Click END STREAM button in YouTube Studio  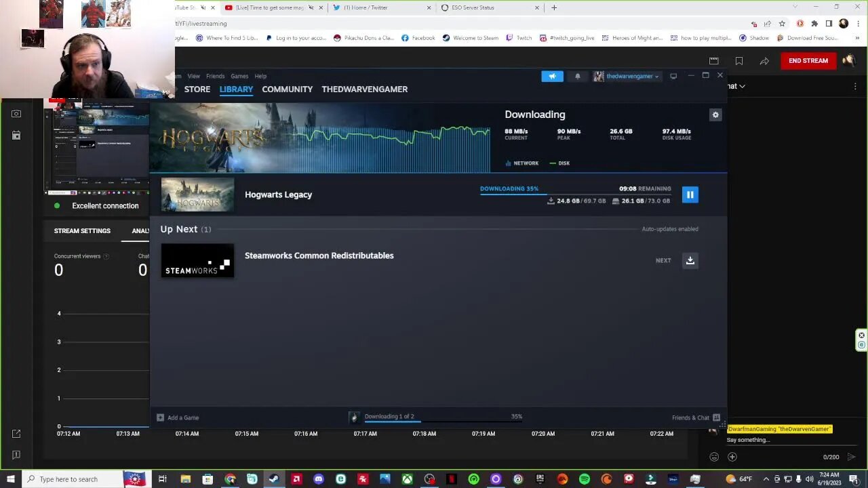pyautogui.click(x=808, y=60)
